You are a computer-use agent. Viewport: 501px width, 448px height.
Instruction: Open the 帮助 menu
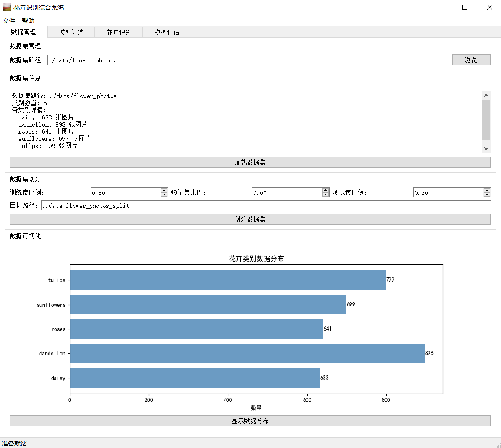tap(28, 21)
